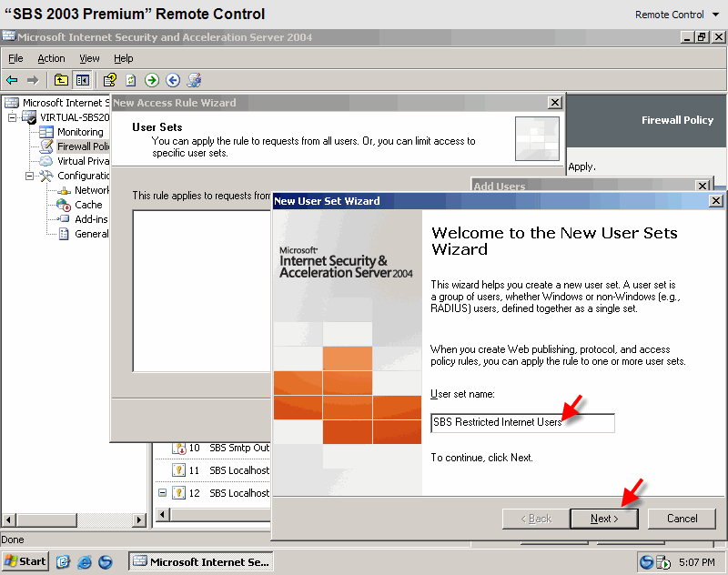
Task: Click the blue sphere quick launch icon
Action: tap(106, 562)
